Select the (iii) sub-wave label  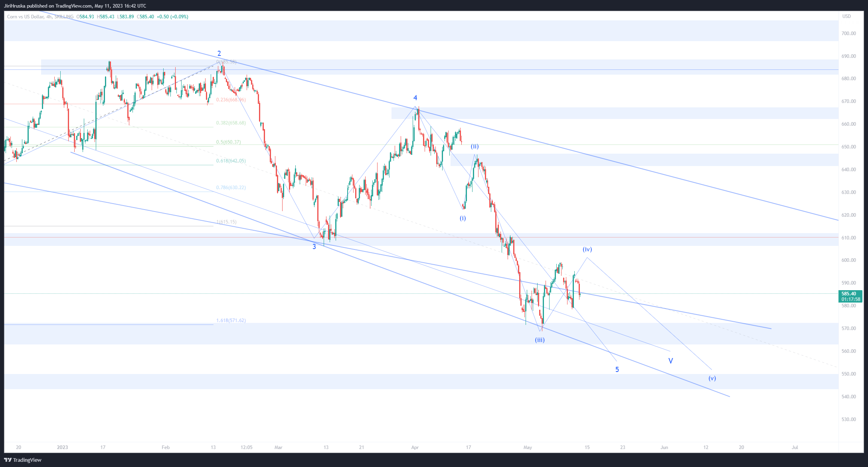pos(540,340)
